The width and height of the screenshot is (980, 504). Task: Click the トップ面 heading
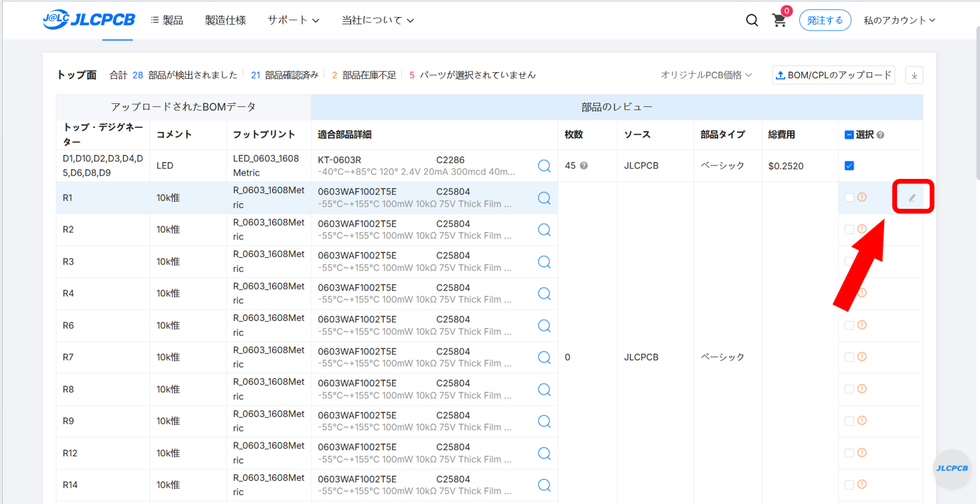[x=76, y=75]
